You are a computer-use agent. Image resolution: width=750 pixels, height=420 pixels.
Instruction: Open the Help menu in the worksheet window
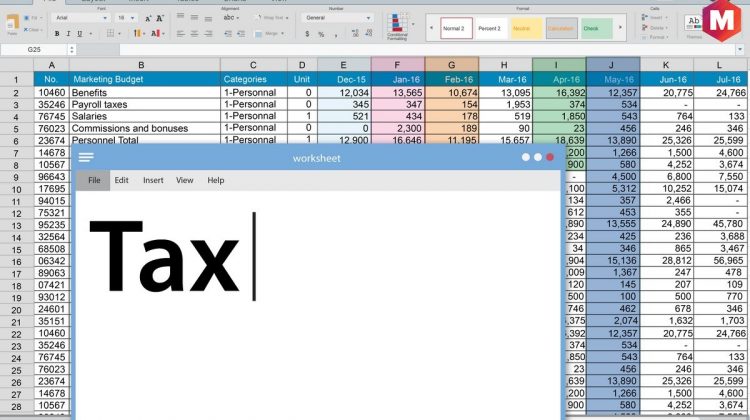[x=215, y=180]
